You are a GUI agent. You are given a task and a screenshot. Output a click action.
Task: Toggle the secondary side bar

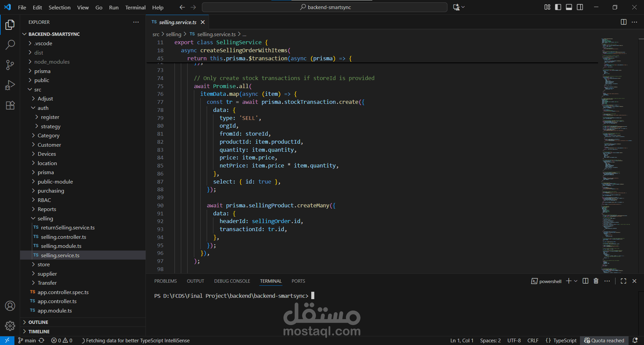(x=580, y=7)
